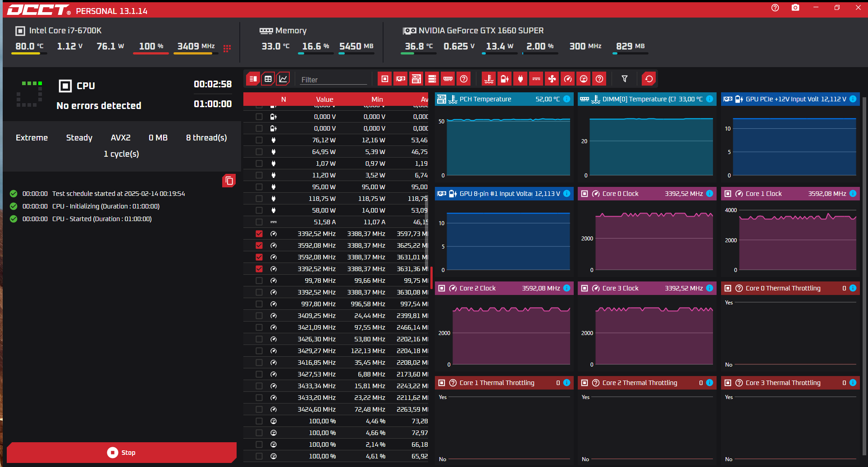Toggle the GPU sensor filter icon
868x467 pixels.
(401, 79)
